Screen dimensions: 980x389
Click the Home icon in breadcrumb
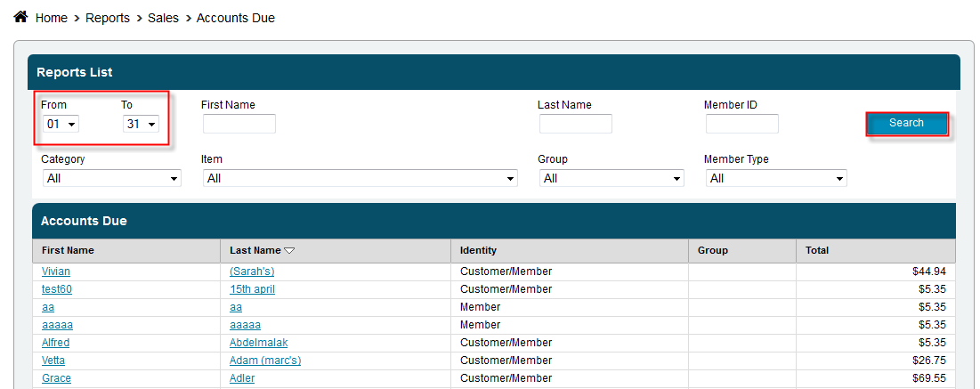coord(21,17)
